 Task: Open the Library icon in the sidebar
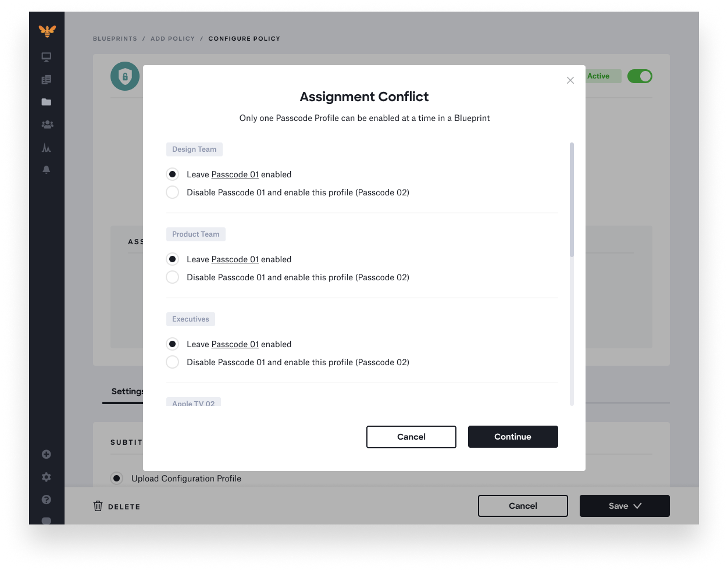point(47,79)
